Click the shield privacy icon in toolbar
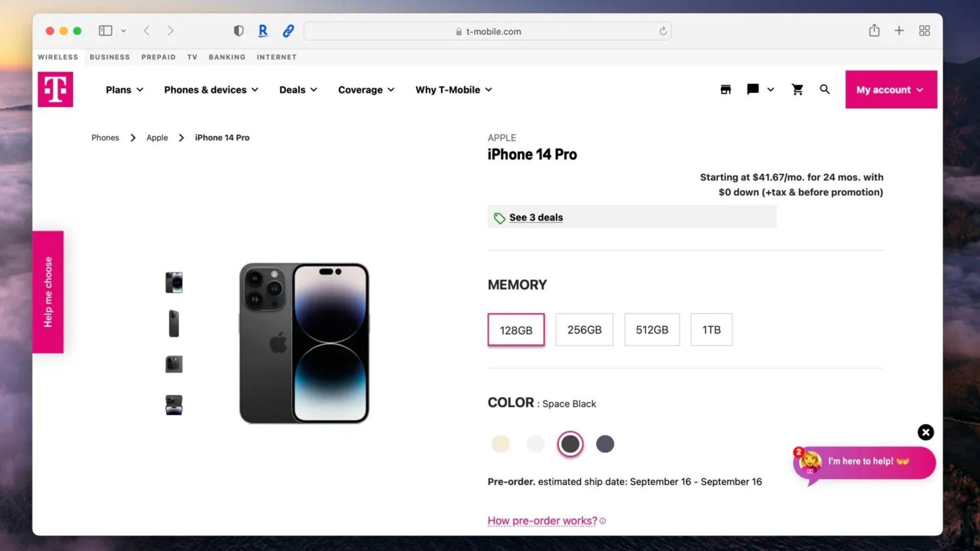The width and height of the screenshot is (980, 551). click(x=238, y=31)
